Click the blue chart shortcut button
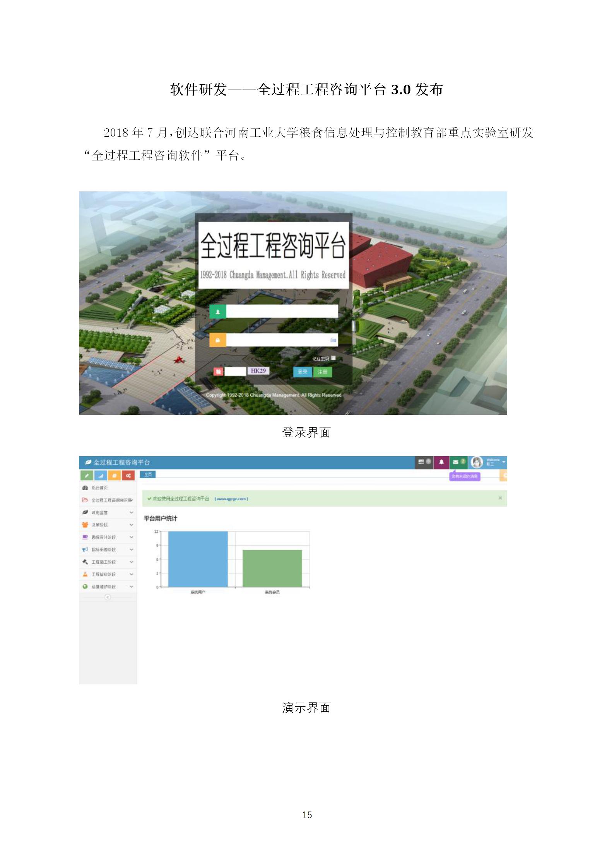The image size is (614, 868). tap(100, 475)
